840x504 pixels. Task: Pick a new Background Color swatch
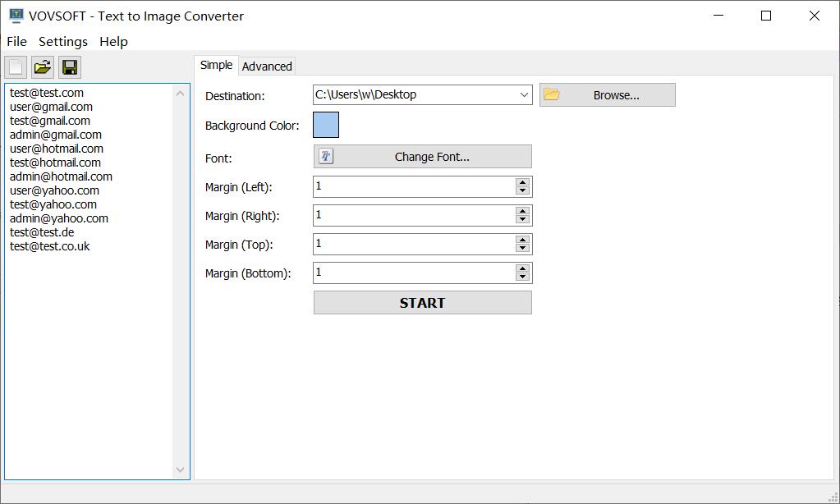coord(326,125)
